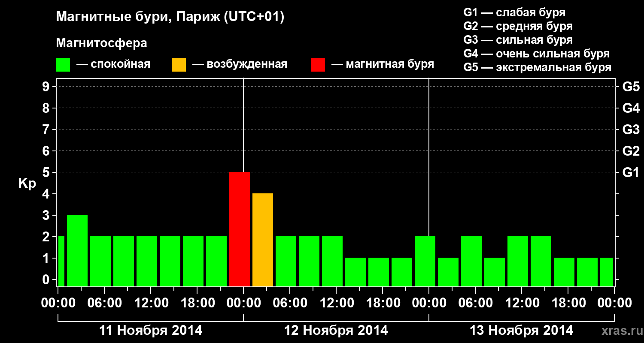Image resolution: width=644 pixels, height=343 pixels.
Task: Click the '11 Ноября 2014' date label
Action: pyautogui.click(x=151, y=331)
